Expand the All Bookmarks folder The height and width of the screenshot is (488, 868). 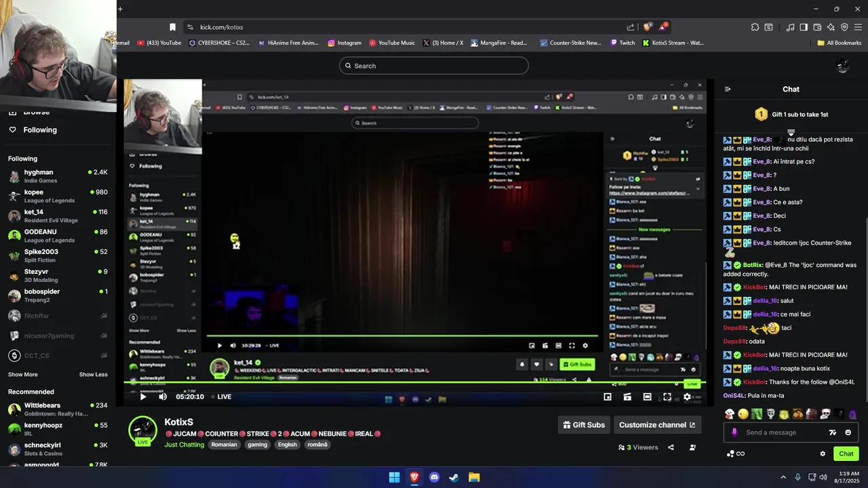(840, 43)
